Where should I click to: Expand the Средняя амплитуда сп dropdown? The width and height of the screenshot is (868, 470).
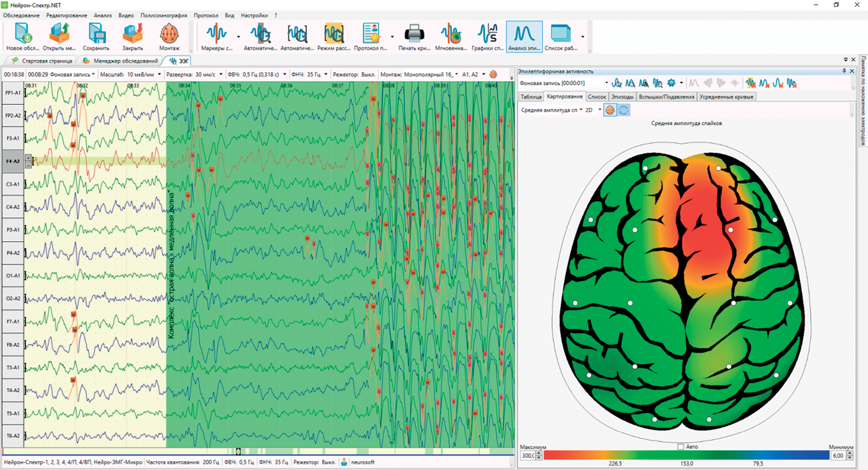pos(551,110)
